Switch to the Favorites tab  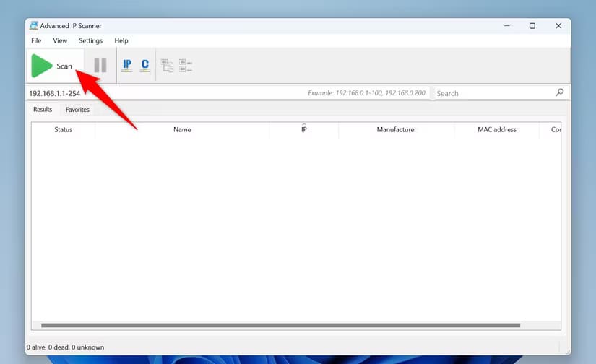[77, 110]
